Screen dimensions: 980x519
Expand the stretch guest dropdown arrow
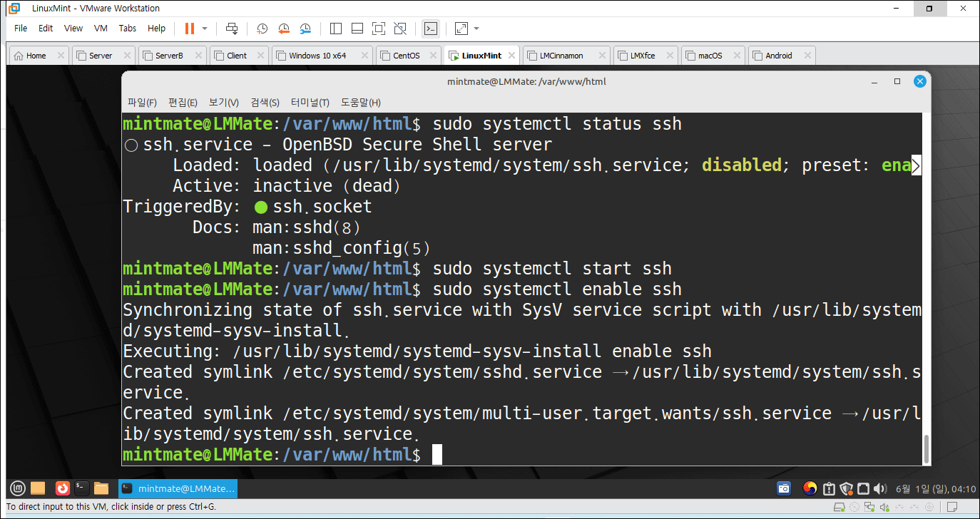tap(476, 29)
